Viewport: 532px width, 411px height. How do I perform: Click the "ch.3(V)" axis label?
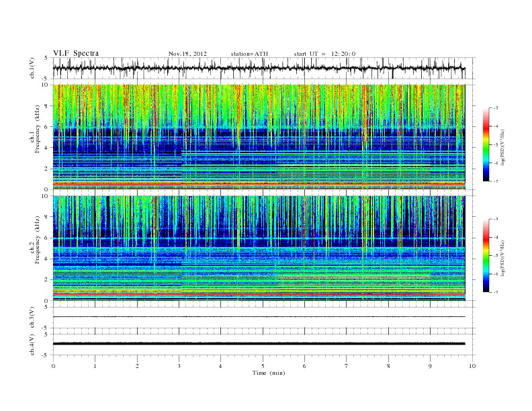[32, 317]
